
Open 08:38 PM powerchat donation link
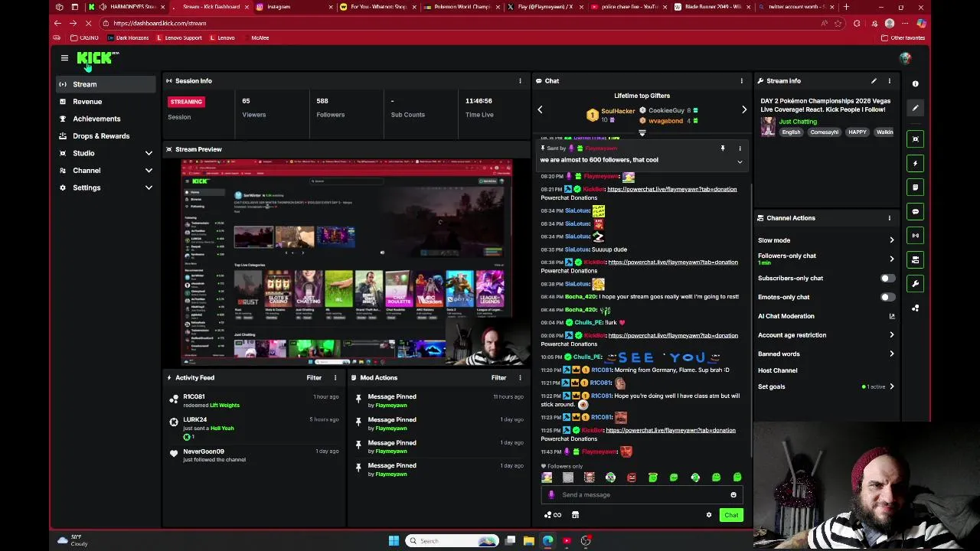672,262
